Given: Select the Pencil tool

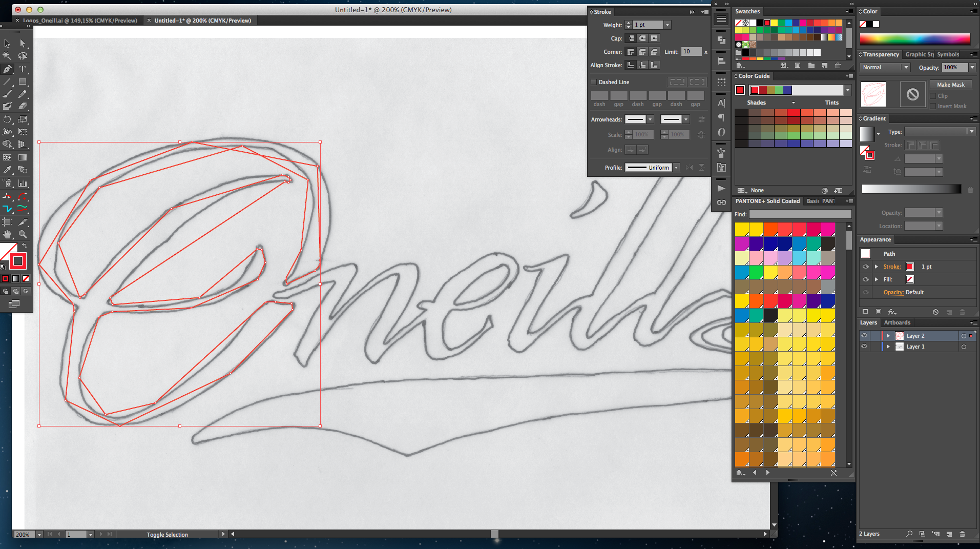Looking at the screenshot, I should point(23,94).
